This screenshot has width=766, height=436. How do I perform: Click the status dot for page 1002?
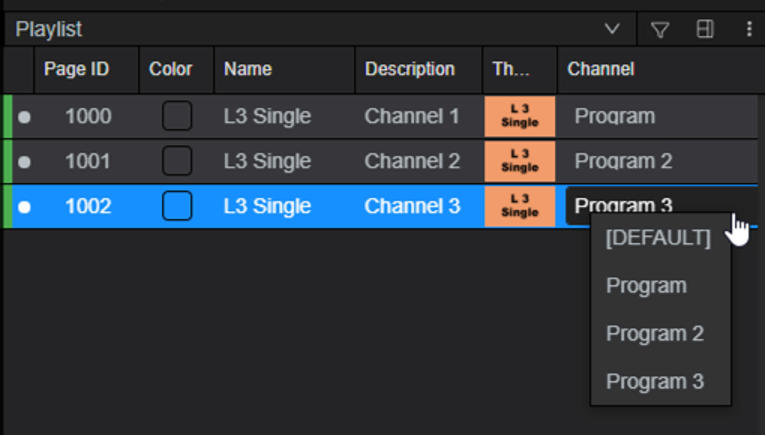click(24, 207)
